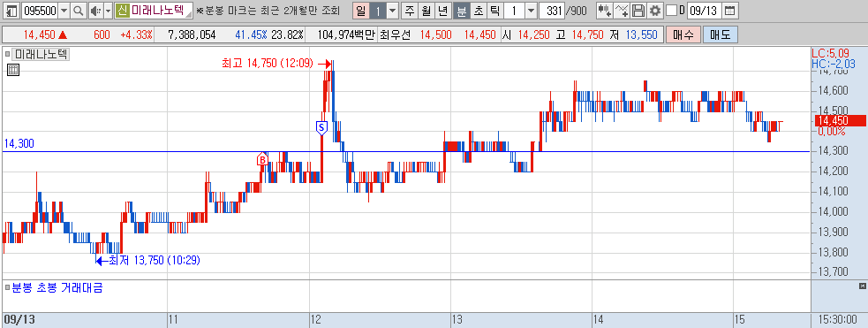
Task: Click the date field showing 09/13
Action: pos(705,10)
